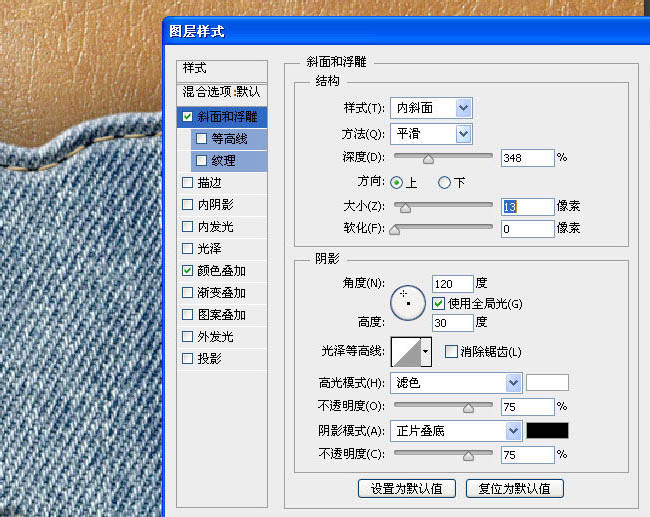This screenshot has height=517, width=650.
Task: Enable 光泽 checkbox
Action: pyautogui.click(x=187, y=248)
